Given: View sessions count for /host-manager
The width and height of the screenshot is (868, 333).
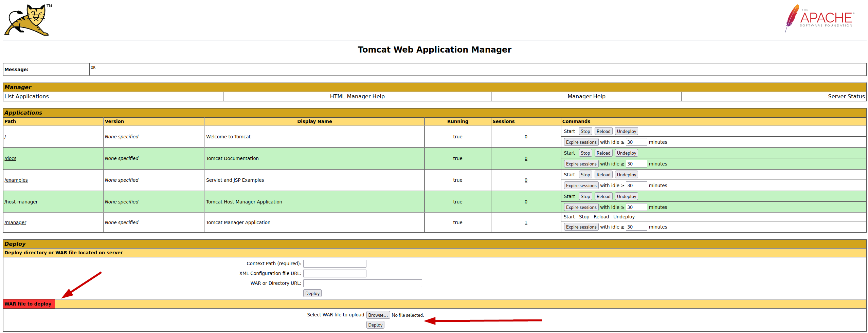Looking at the screenshot, I should pos(526,202).
